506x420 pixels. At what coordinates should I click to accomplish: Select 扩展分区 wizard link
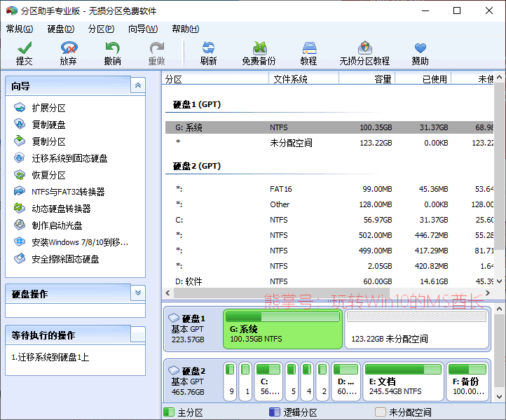49,108
